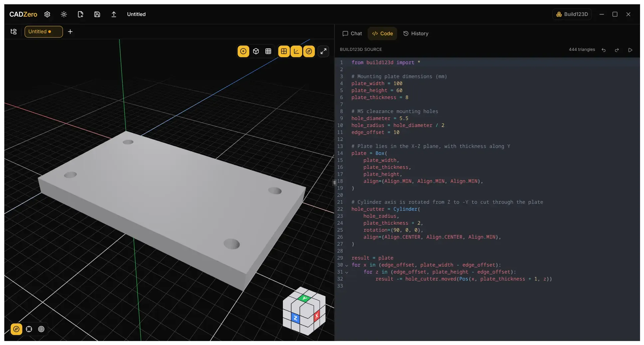Click line number 33 in the gutter
The width and height of the screenshot is (644, 345).
pos(340,286)
